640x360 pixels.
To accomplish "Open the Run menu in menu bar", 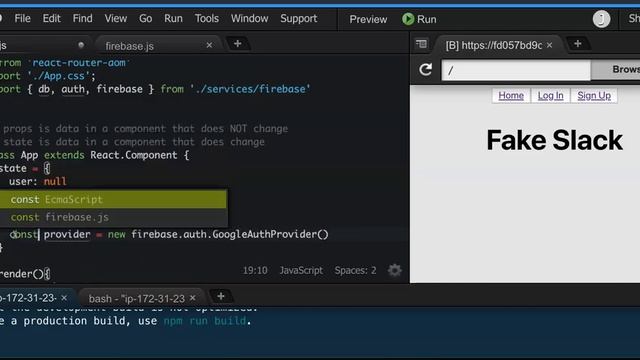I will coord(173,19).
